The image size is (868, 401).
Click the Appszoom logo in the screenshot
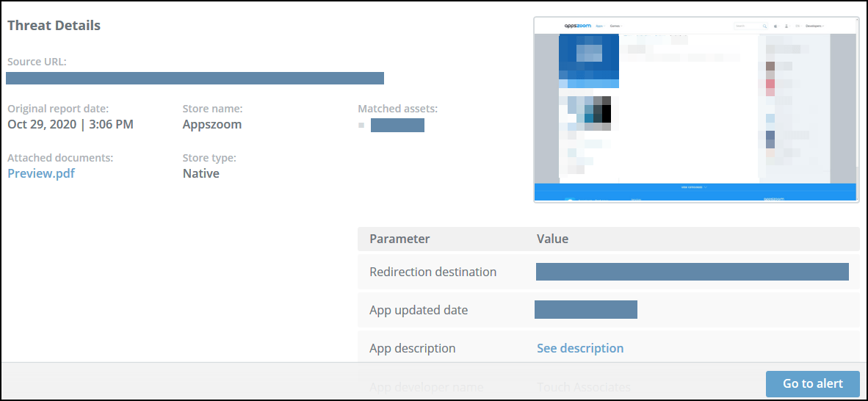point(577,26)
